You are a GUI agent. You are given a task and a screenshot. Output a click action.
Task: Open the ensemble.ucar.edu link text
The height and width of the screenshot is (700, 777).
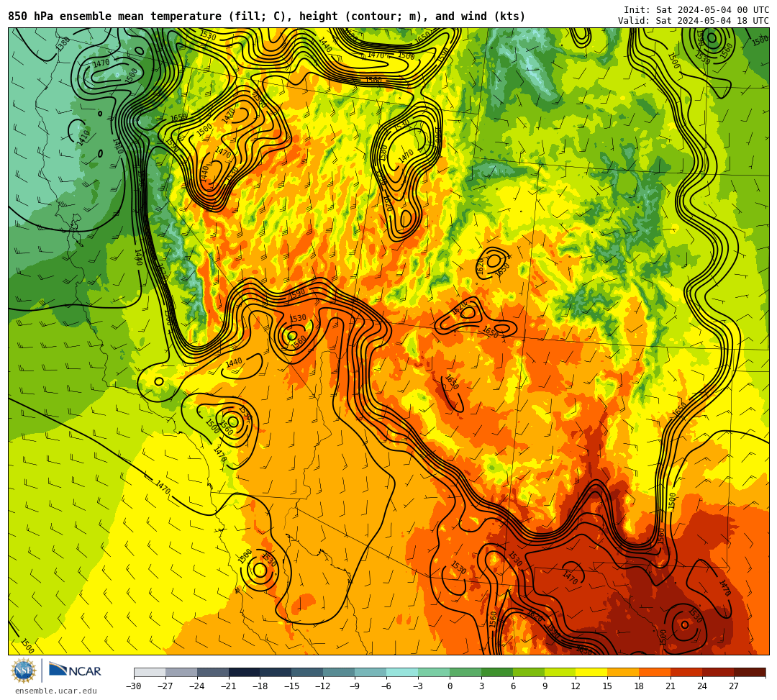pyautogui.click(x=56, y=691)
